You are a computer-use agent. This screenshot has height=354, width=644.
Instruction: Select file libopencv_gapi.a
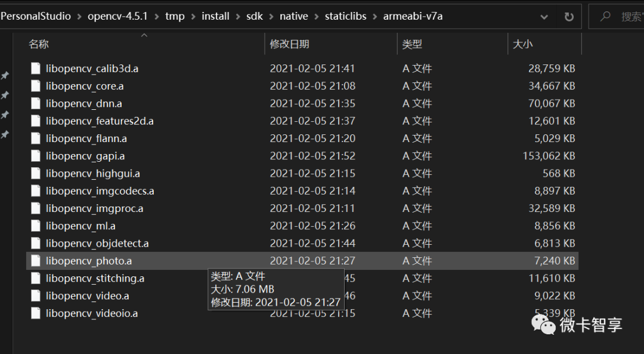coord(85,156)
